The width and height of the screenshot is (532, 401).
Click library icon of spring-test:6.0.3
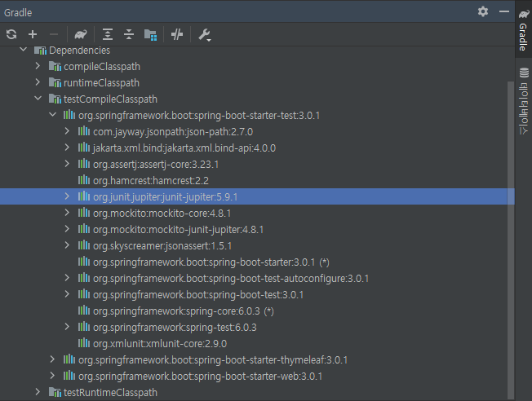84,327
